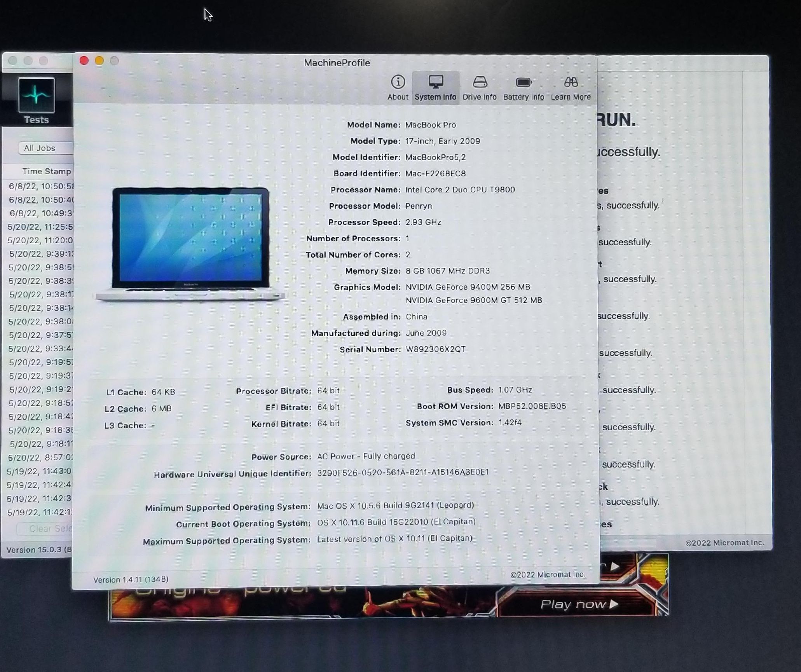Select the 5/20/22, 8:57 job entry
Image resolution: width=801 pixels, height=672 pixels.
(40, 458)
